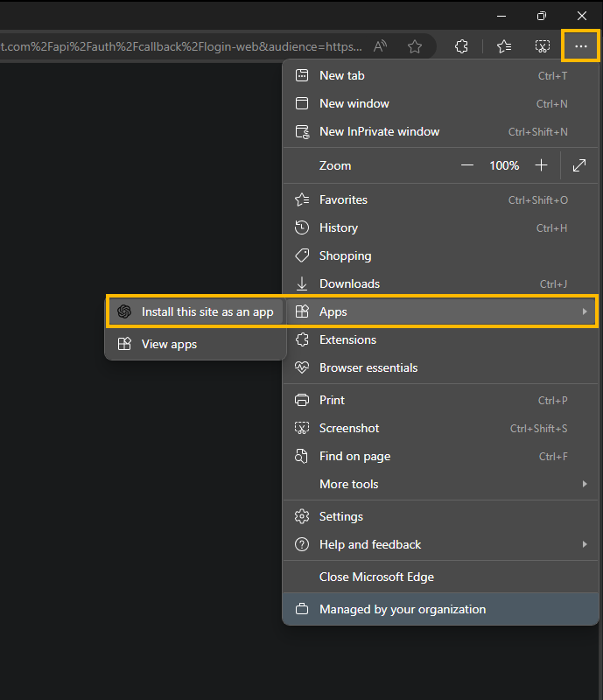
Task: Open Extensions from the menu
Action: click(x=440, y=339)
